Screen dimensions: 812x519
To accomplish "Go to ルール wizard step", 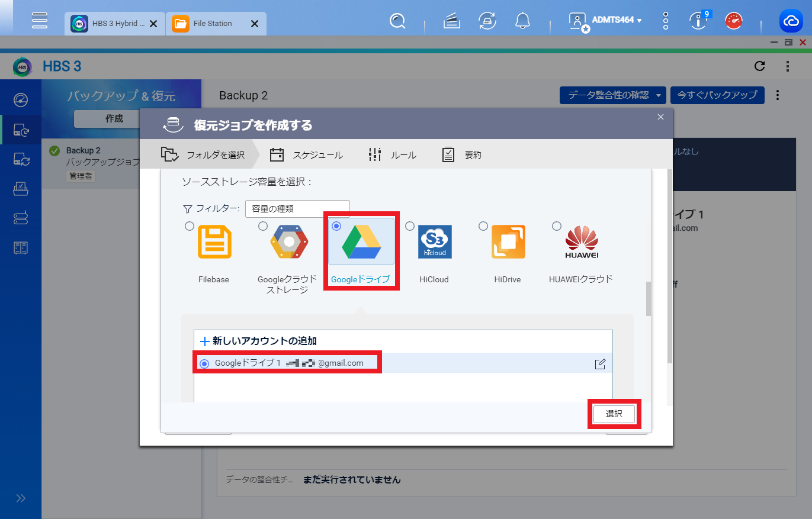I will [392, 155].
